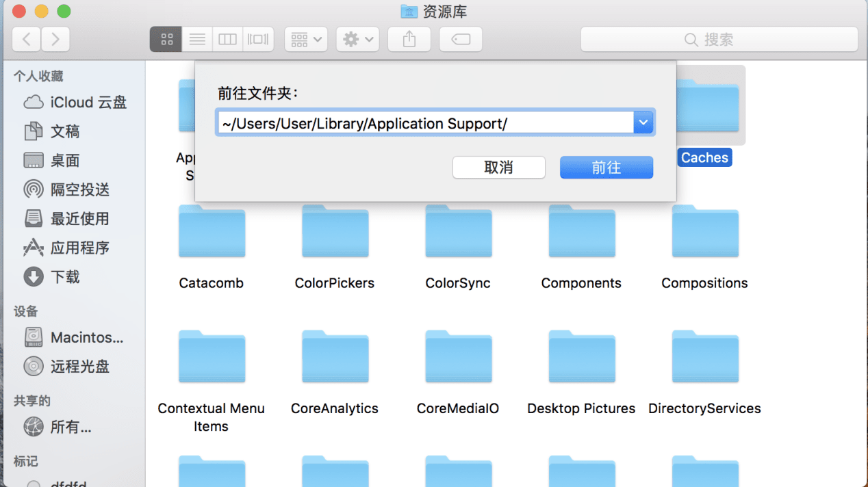Select the DirectoryServices folder
This screenshot has height=487, width=868.
705,356
